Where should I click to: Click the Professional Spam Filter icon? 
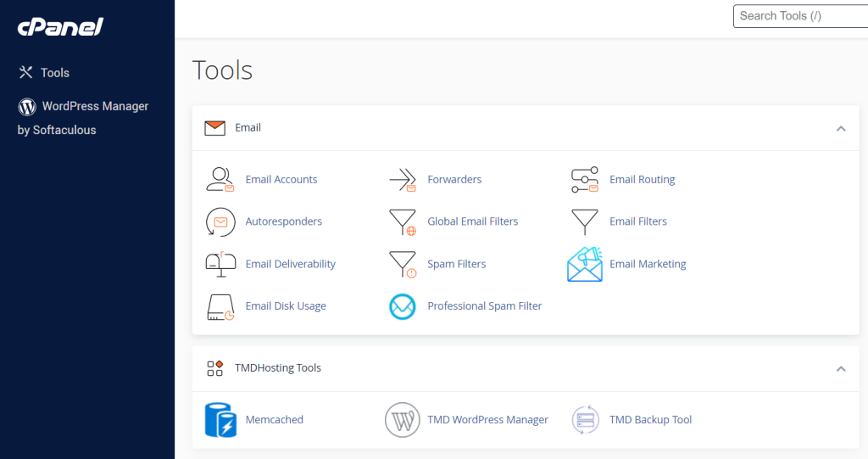[403, 306]
